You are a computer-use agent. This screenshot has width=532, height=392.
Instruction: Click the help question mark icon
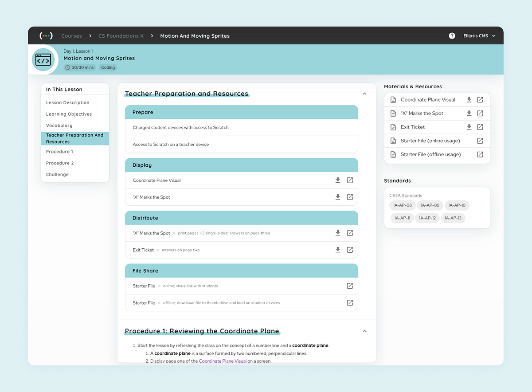coord(452,36)
